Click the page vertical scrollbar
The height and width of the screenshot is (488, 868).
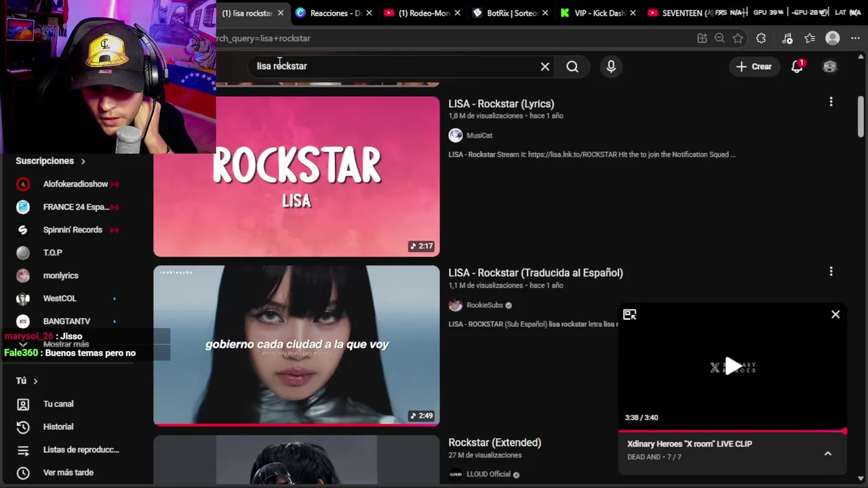click(861, 115)
